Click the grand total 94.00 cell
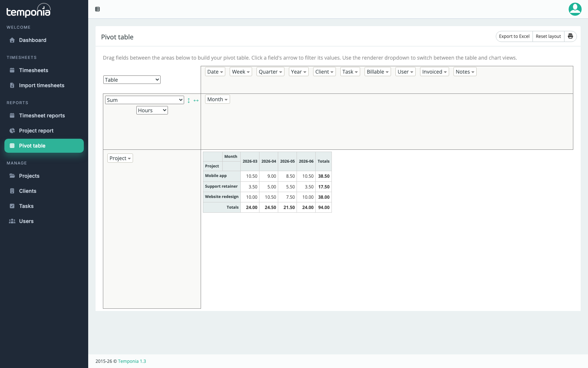This screenshot has width=588, height=368. coord(324,208)
